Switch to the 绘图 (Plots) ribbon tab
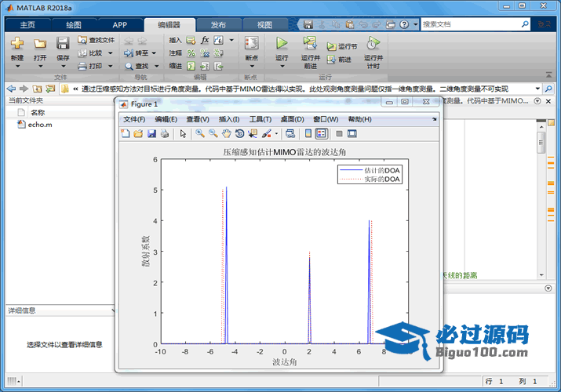The image size is (561, 392). pyautogui.click(x=73, y=25)
